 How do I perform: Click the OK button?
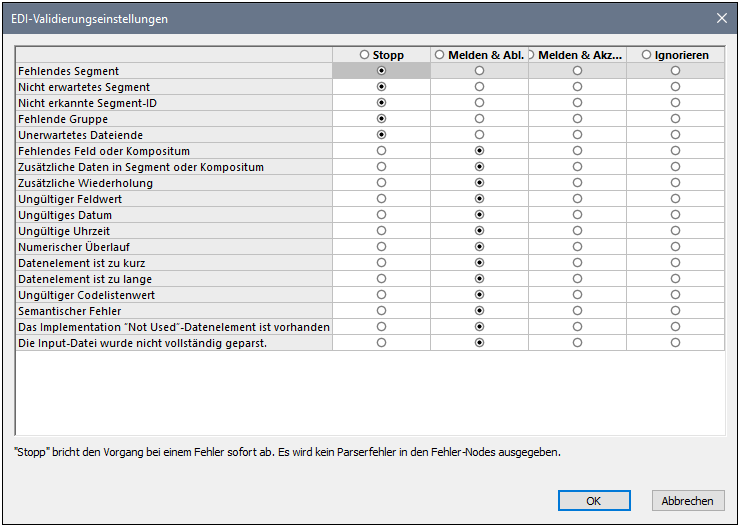(x=594, y=501)
